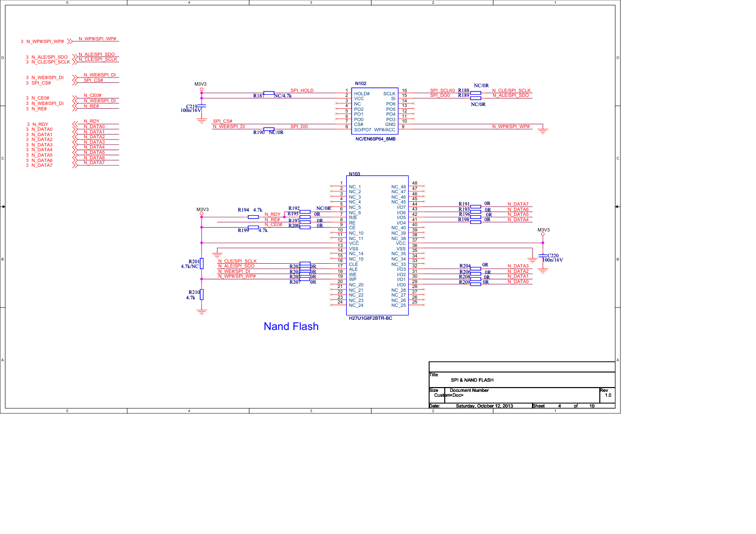Viewport: 756px width, 534px height.
Task: Click the 'SPI & NAND FLASH' title text
Action: (x=472, y=380)
